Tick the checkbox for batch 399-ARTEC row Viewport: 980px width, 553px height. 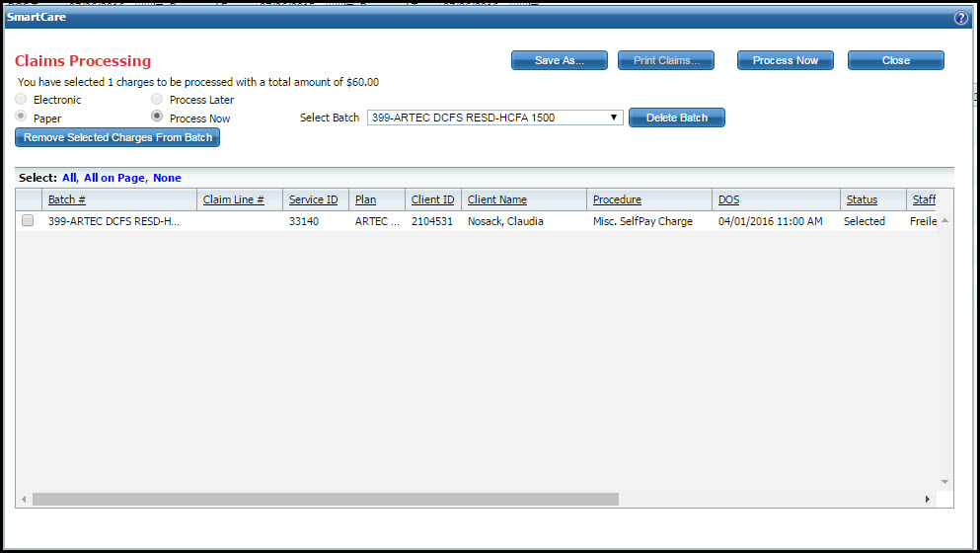coord(28,221)
